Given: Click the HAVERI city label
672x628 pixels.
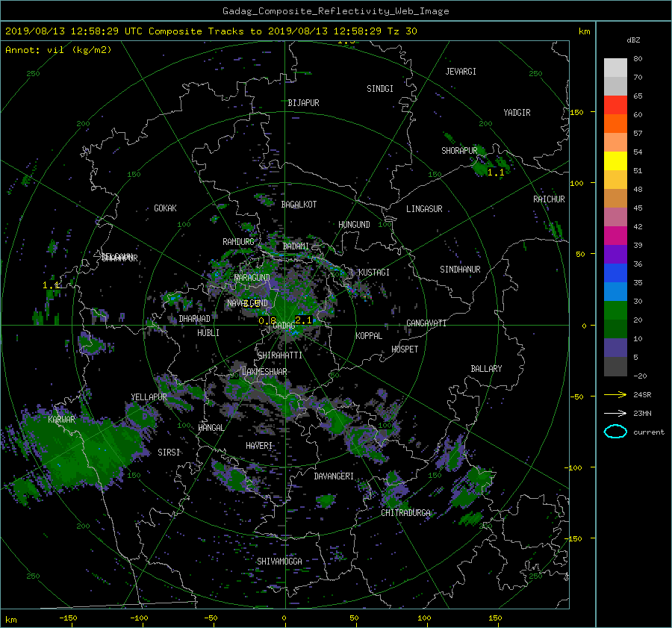Looking at the screenshot, I should (x=259, y=446).
